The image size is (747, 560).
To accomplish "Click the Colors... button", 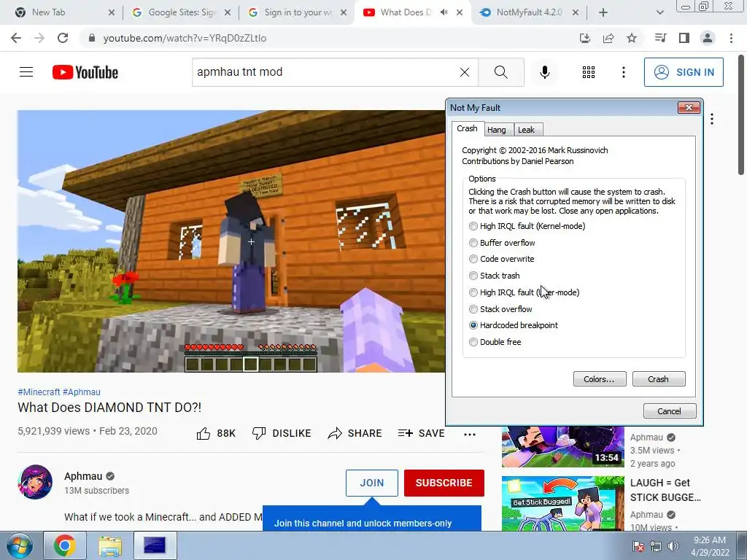I will coord(600,379).
